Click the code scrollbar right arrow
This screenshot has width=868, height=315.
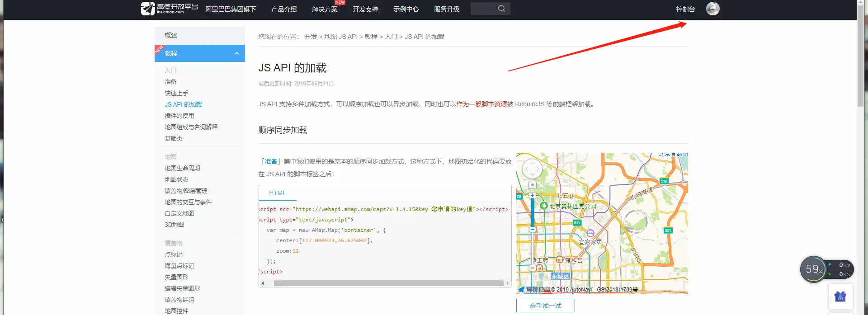tap(507, 283)
